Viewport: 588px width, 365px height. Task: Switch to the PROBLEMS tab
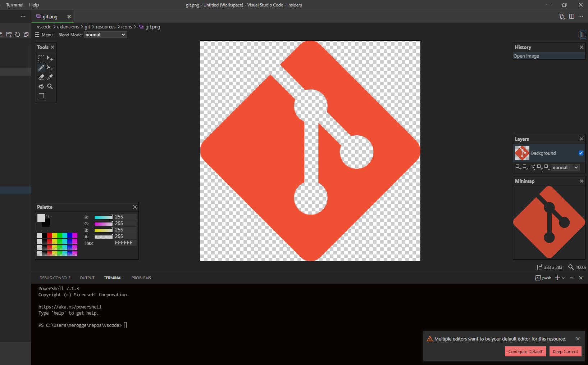coord(141,278)
